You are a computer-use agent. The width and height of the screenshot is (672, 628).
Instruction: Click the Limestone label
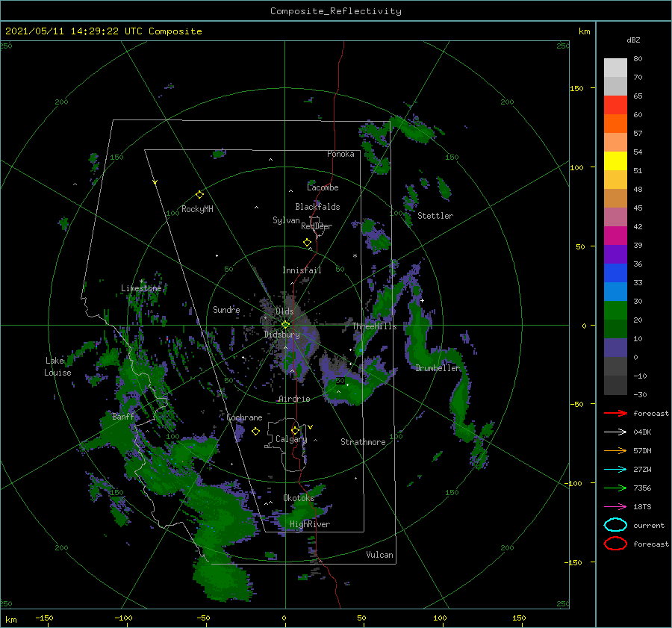141,288
